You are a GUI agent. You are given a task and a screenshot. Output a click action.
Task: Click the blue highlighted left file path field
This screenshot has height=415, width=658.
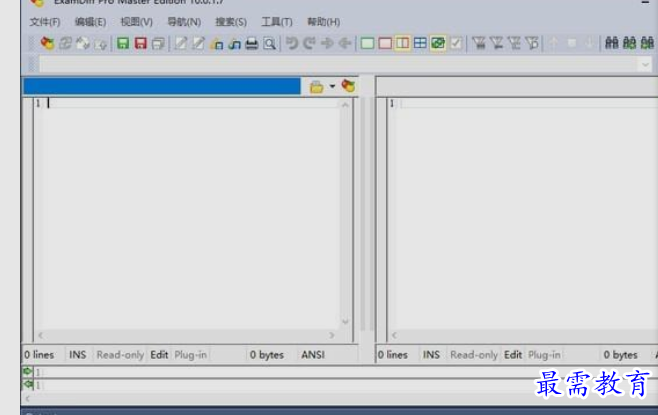coord(162,86)
